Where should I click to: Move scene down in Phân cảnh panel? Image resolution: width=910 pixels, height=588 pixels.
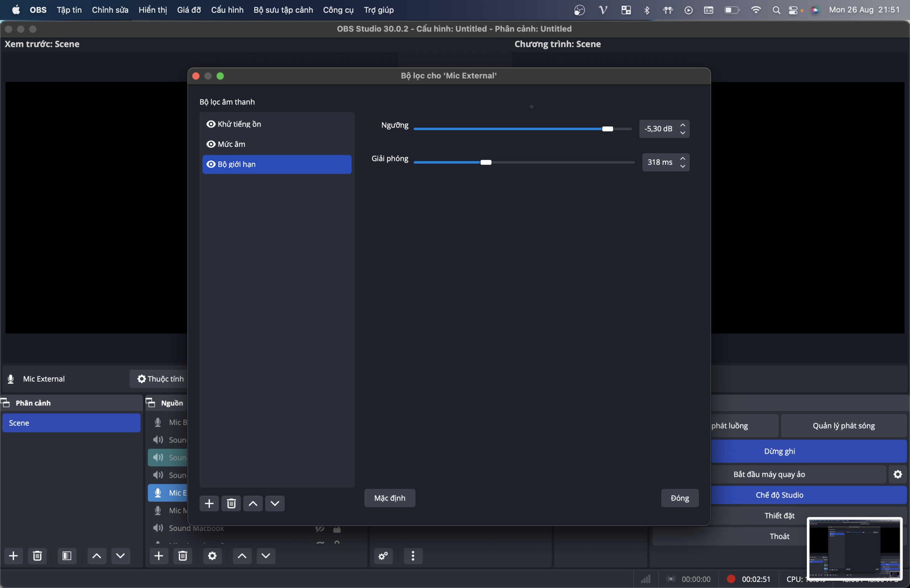(121, 556)
